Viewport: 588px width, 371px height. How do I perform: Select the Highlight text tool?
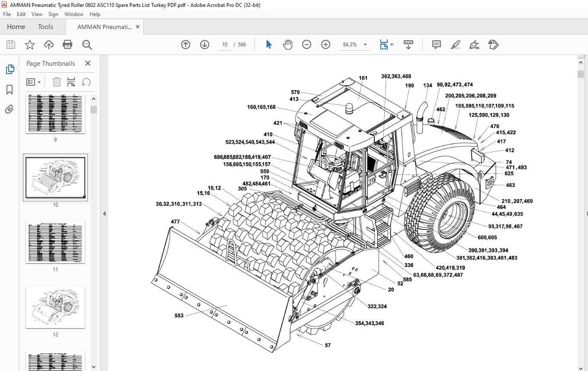(x=455, y=45)
